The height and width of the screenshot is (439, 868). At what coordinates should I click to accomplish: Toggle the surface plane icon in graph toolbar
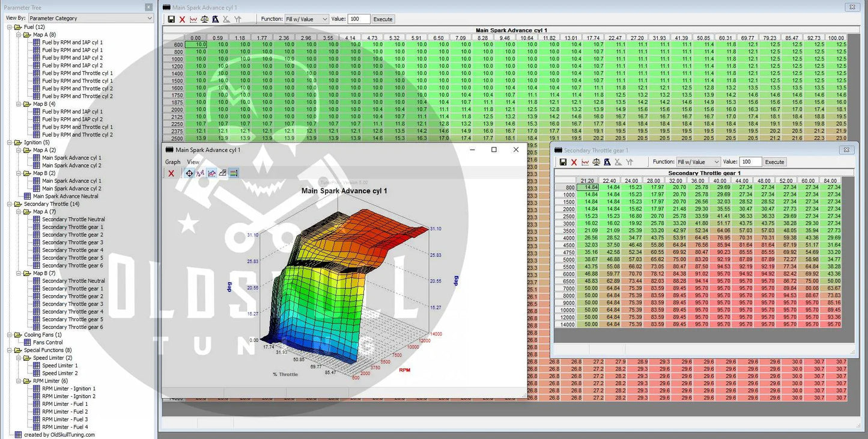click(x=223, y=173)
